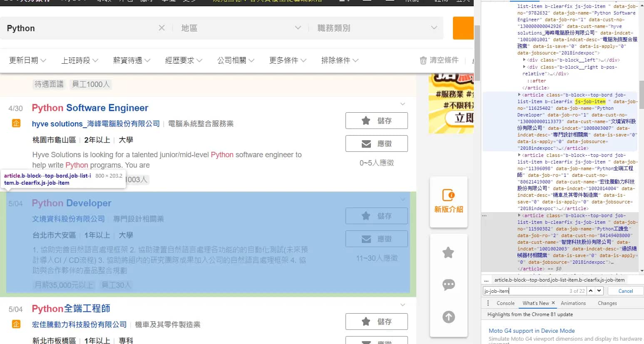Viewport: 644px width, 344px height.
Task: Switch to the Animations drawer tab
Action: click(573, 303)
